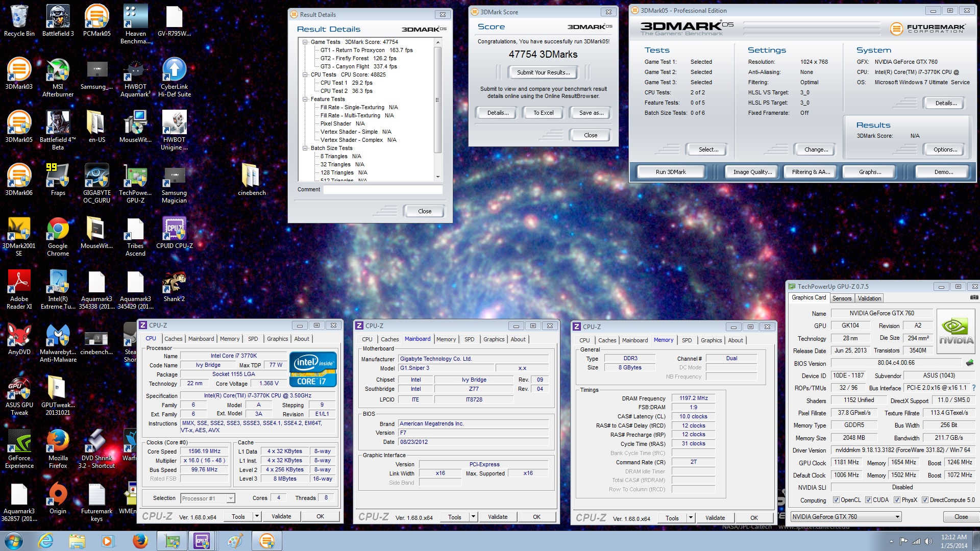Open Adobe Reader XI shortcut

[19, 289]
